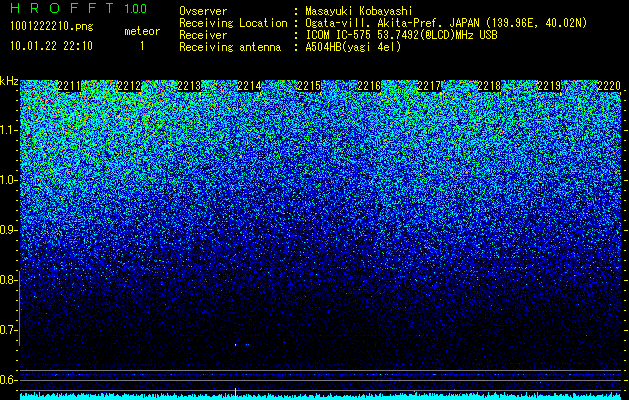Click the version number 1.0.0

pyautogui.click(x=135, y=8)
